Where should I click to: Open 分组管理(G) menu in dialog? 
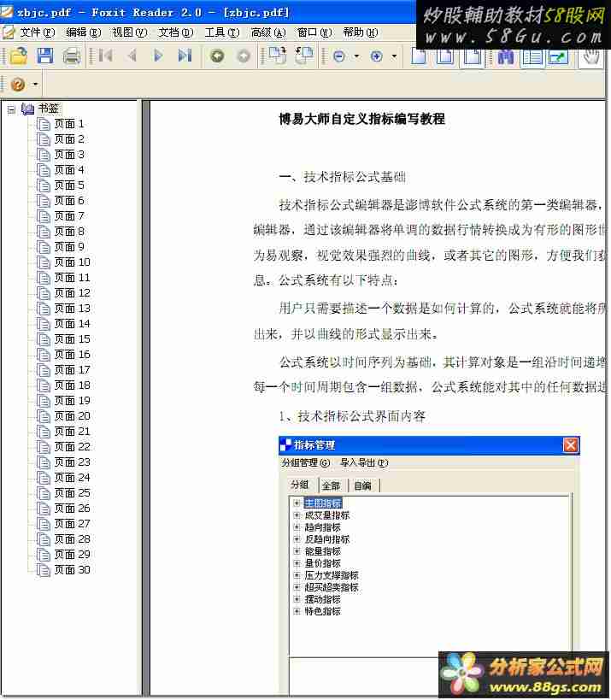coord(306,463)
